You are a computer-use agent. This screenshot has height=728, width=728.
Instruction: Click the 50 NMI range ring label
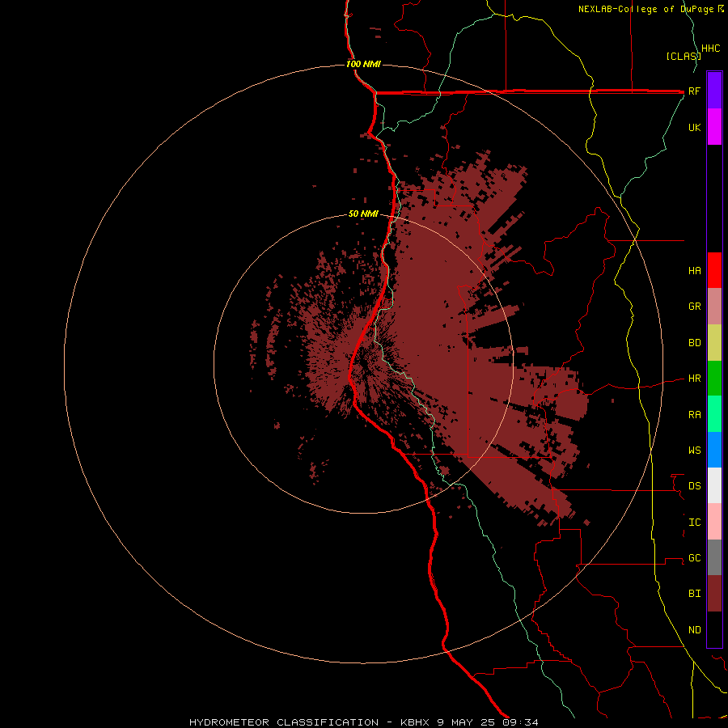point(363,214)
